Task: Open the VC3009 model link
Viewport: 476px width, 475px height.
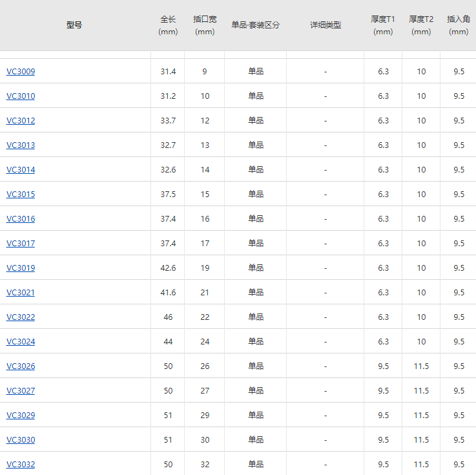Action: point(21,71)
